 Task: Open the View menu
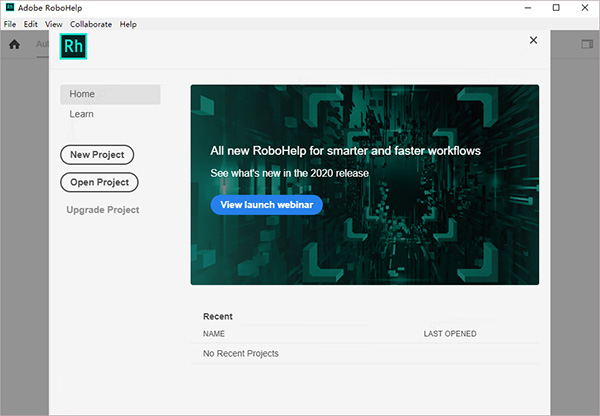(x=54, y=24)
